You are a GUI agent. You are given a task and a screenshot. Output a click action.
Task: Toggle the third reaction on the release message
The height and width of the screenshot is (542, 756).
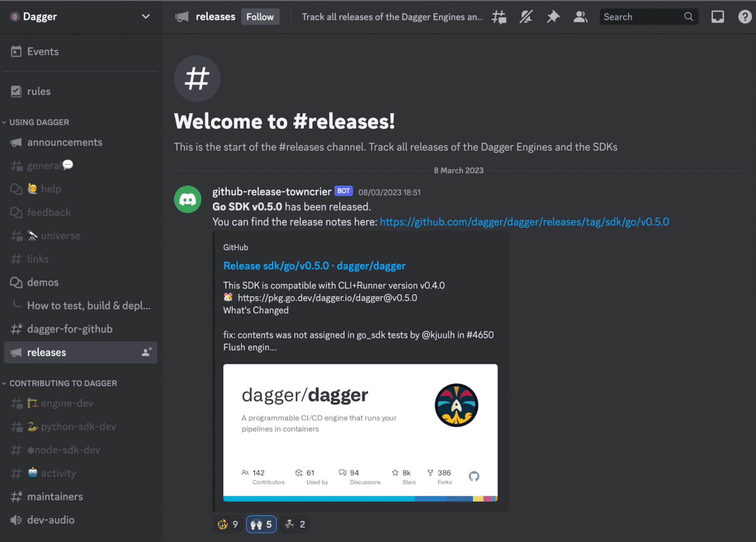[x=294, y=524]
